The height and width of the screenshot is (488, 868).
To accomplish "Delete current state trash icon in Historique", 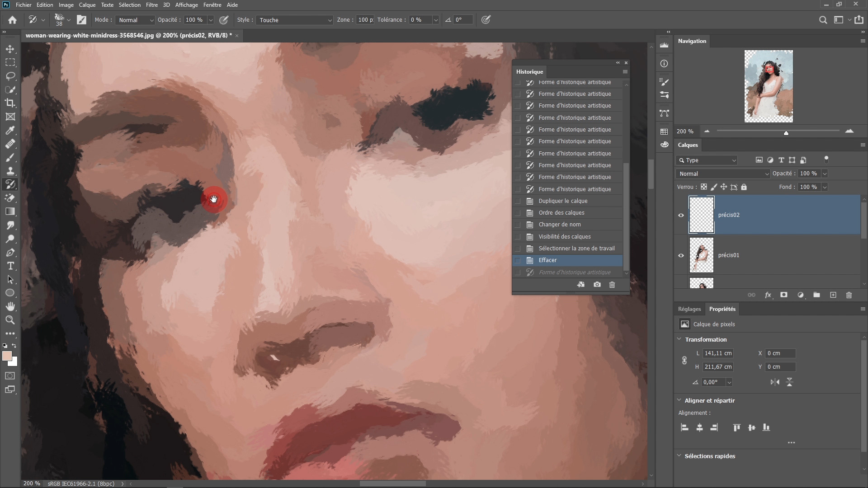I will point(612,285).
